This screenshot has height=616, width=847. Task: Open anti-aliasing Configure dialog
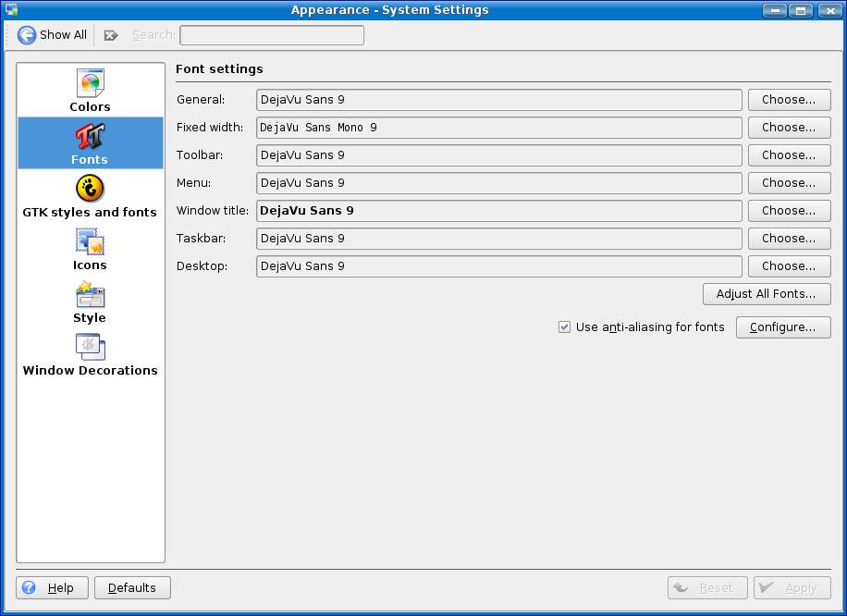pyautogui.click(x=782, y=327)
